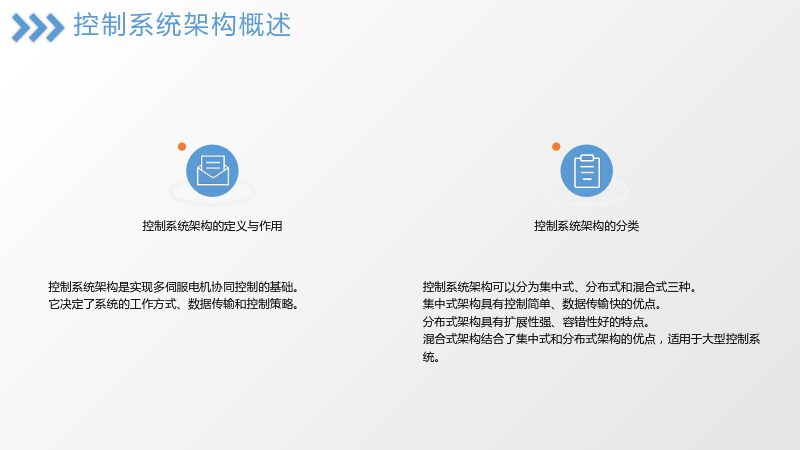Click the heading 控制系统架构的分类
Viewport: 800px width, 450px height.
(x=586, y=226)
